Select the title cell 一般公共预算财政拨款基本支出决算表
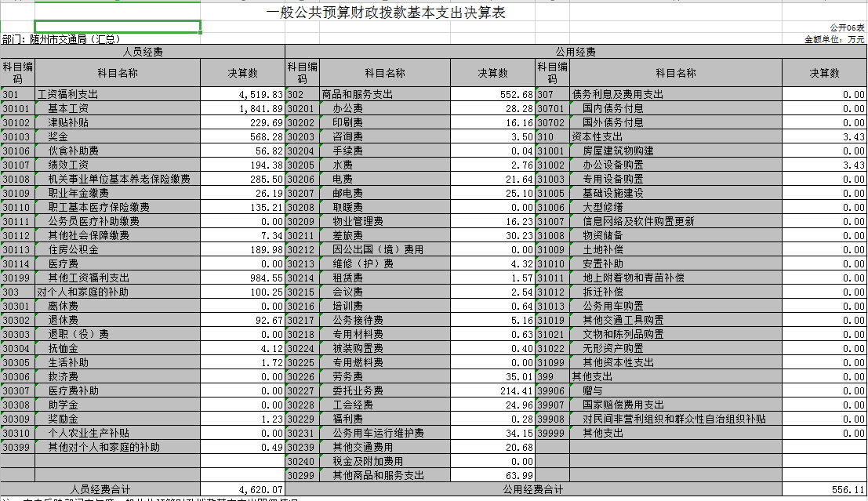Viewport: 868px width, 501px height. coord(385,13)
